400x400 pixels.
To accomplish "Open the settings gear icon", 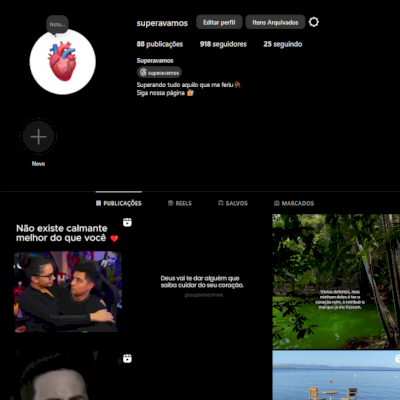I will pos(314,22).
